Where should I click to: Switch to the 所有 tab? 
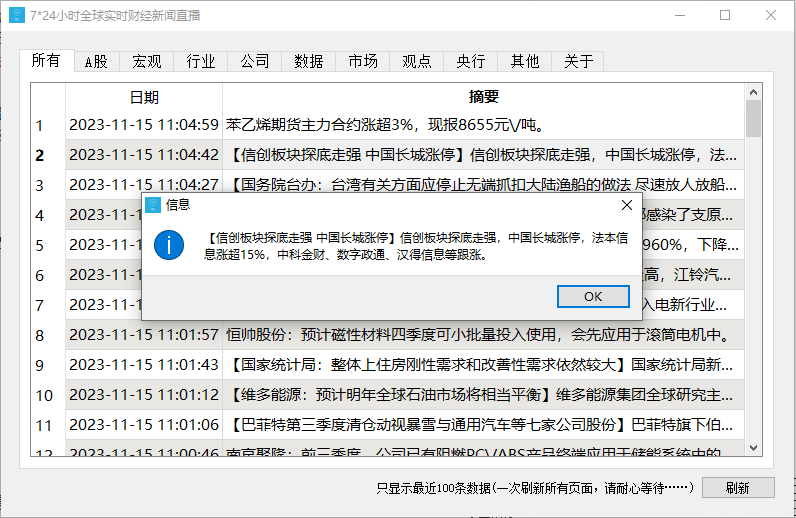pyautogui.click(x=46, y=60)
